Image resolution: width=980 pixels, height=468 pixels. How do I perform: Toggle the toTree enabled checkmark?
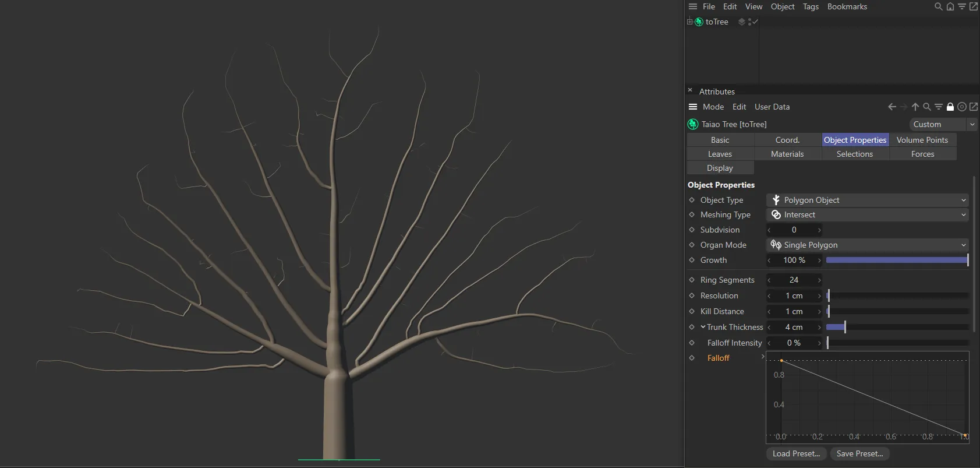[x=755, y=22]
